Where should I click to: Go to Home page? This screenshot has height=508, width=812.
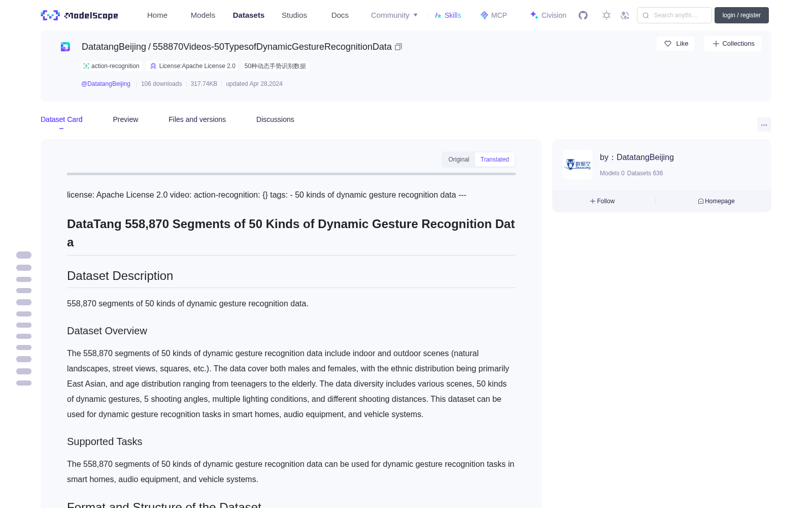tap(157, 15)
